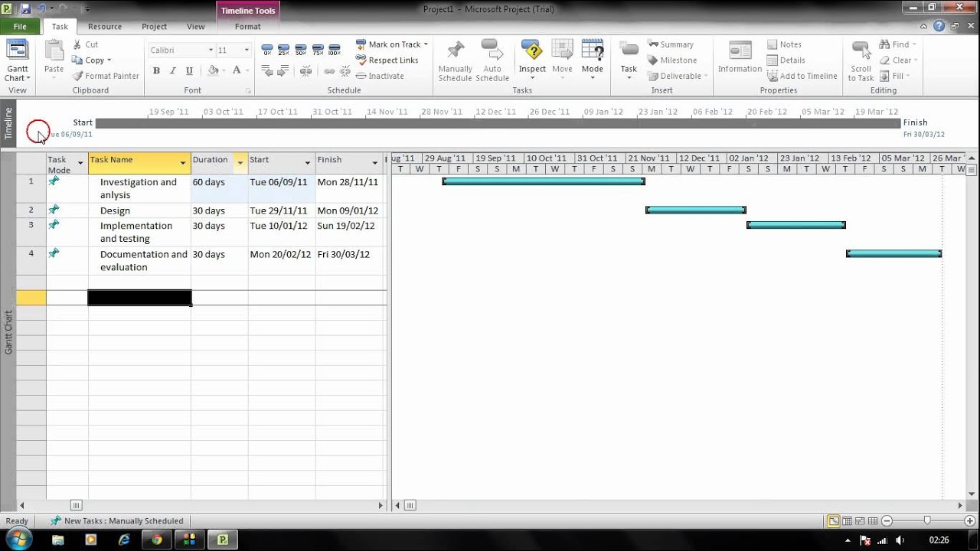This screenshot has width=980, height=551.
Task: Mark task 100% complete
Action: (335, 50)
